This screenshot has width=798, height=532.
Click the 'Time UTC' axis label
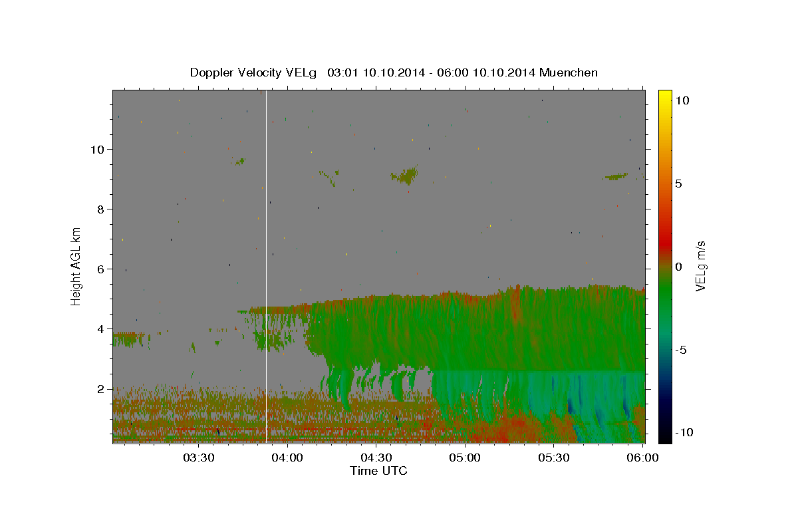pyautogui.click(x=378, y=471)
